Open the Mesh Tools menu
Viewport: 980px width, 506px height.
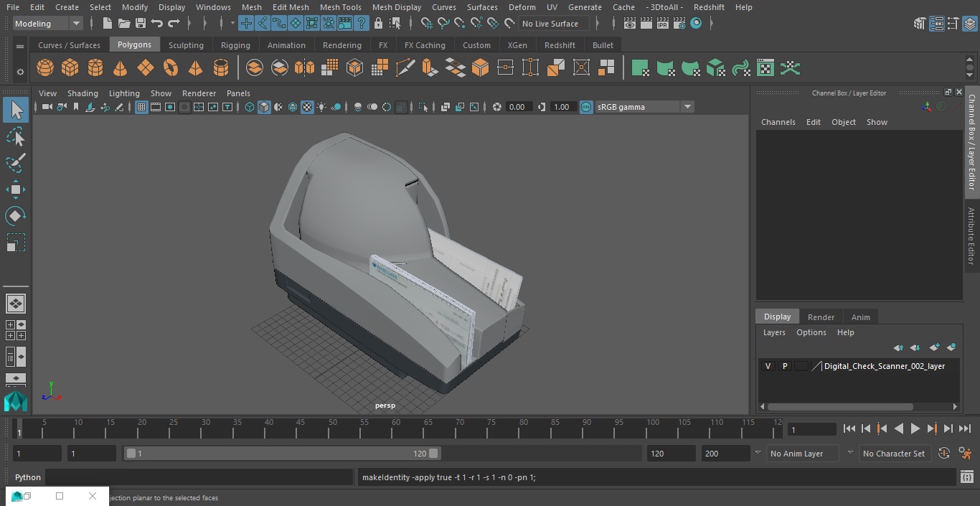340,7
